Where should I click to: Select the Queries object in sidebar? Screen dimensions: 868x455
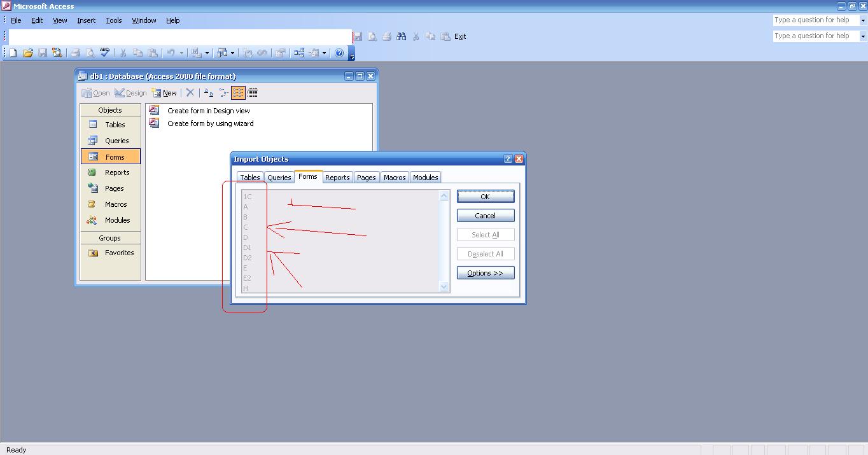[110, 141]
